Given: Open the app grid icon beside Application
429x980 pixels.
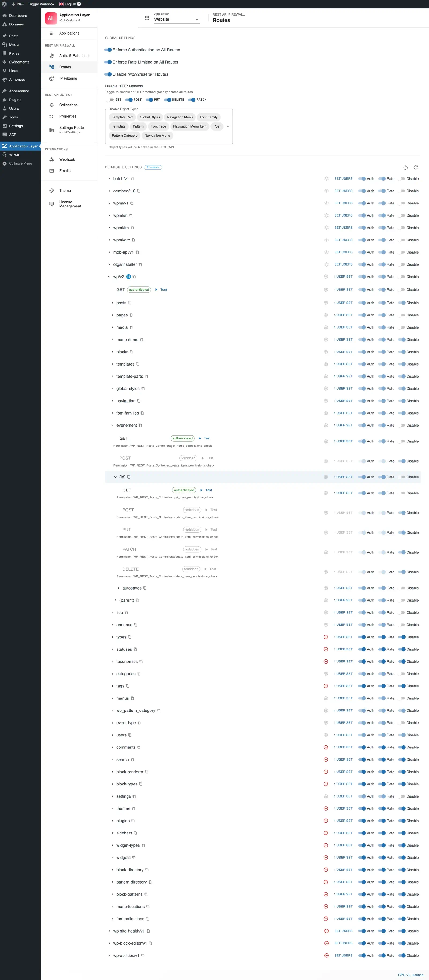Looking at the screenshot, I should [x=147, y=18].
